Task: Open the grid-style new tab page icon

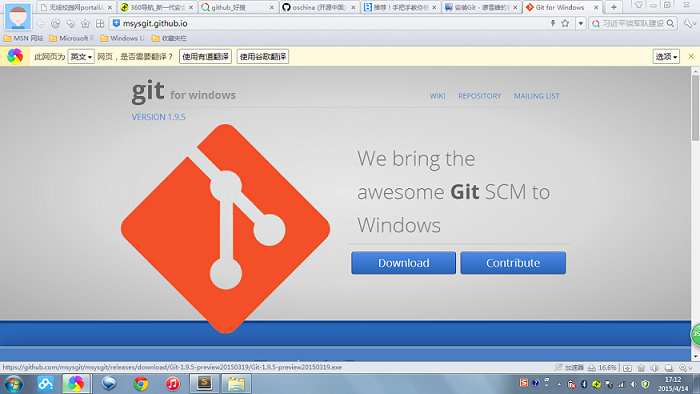Action: coord(100,23)
